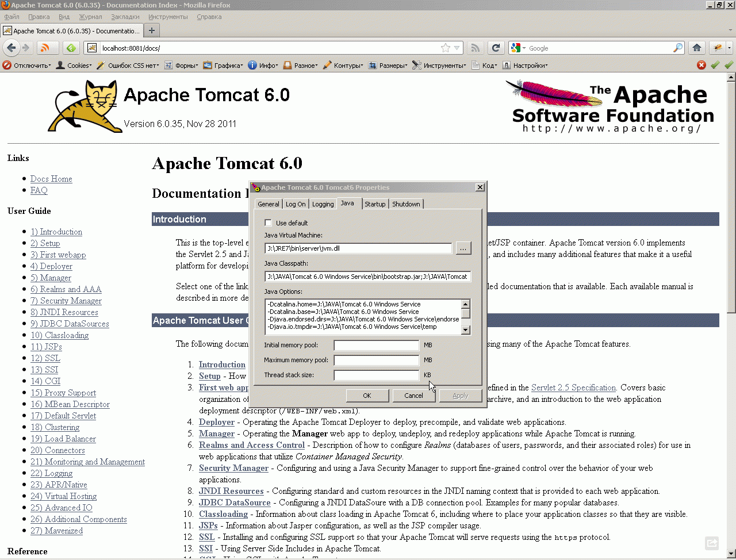736x560 pixels.
Task: Open a new tab with the plus button
Action: coord(152,30)
